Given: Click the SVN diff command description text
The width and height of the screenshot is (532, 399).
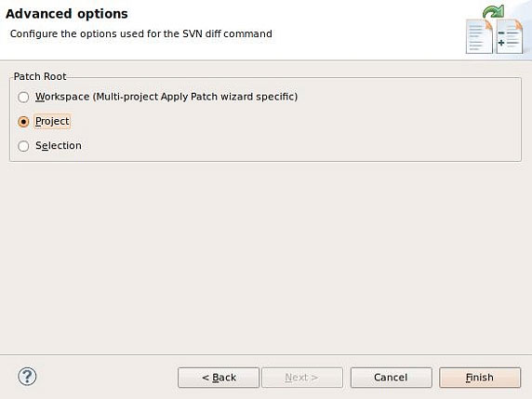Looking at the screenshot, I should tap(141, 33).
